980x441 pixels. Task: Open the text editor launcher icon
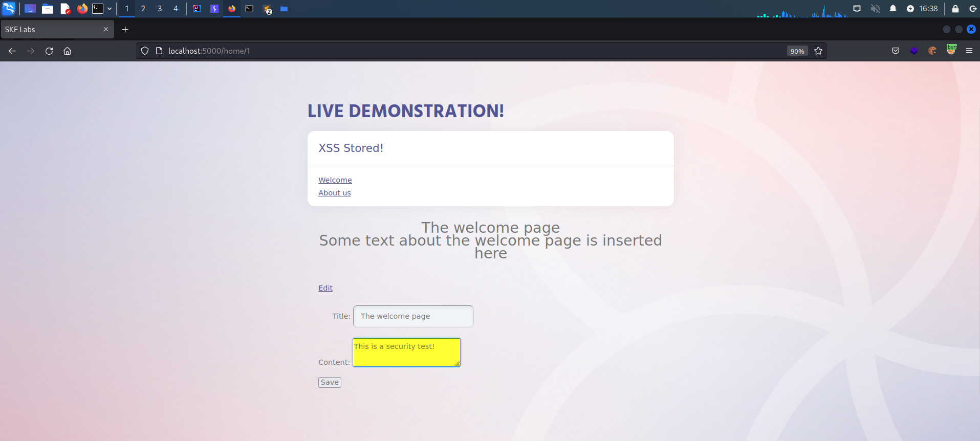point(65,9)
